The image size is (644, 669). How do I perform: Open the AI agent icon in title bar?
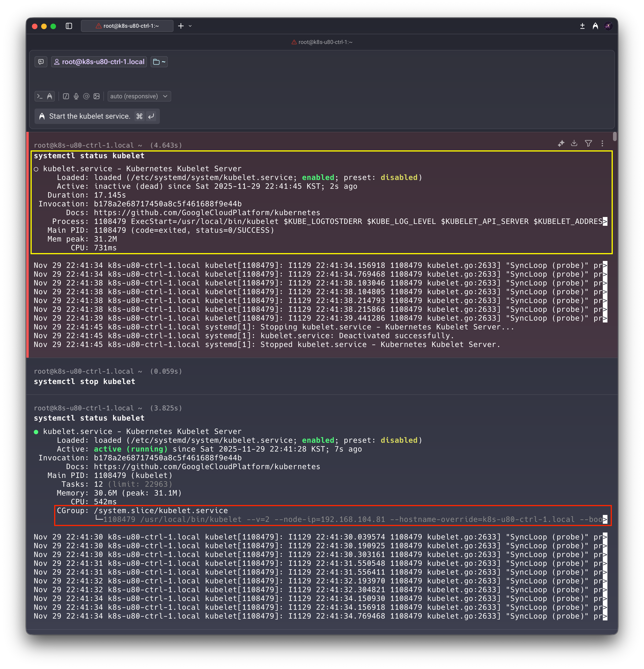click(595, 26)
